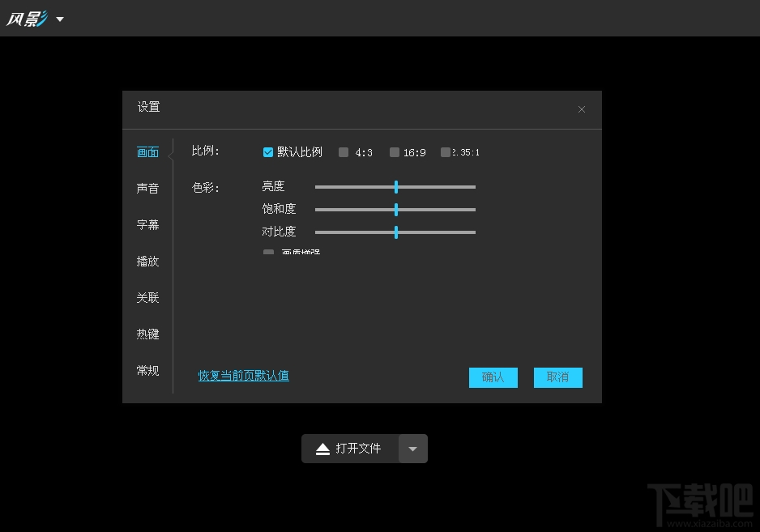This screenshot has width=760, height=532.
Task: Enable the 4:3 aspect ratio checkbox
Action: [344, 151]
